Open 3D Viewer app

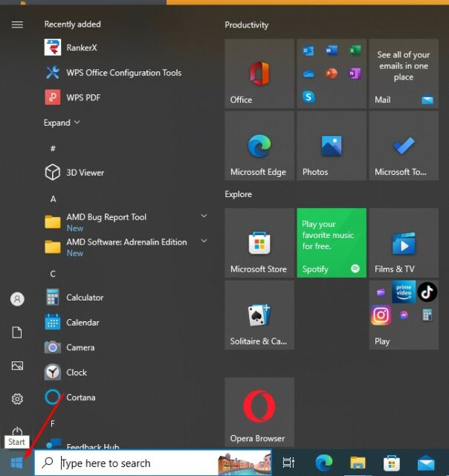point(126,173)
